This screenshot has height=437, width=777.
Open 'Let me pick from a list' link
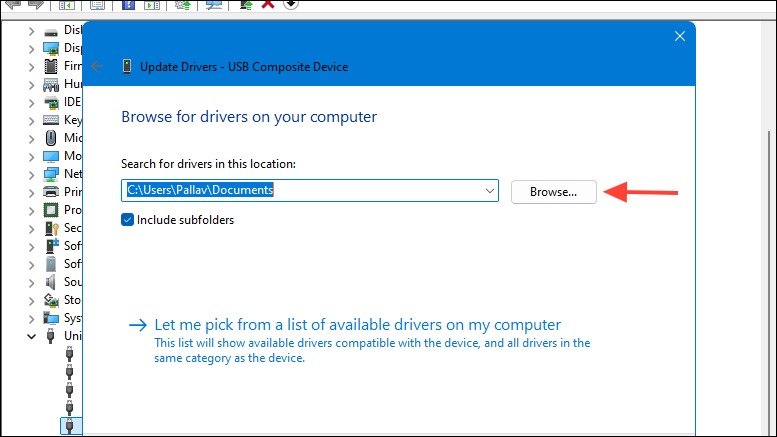click(357, 325)
